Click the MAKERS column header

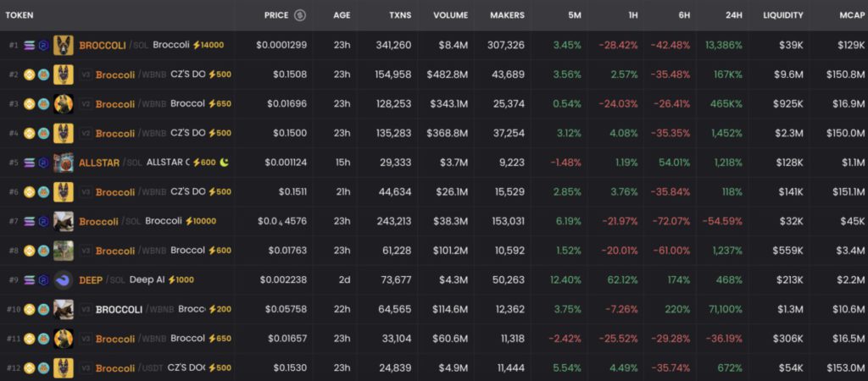tap(507, 15)
